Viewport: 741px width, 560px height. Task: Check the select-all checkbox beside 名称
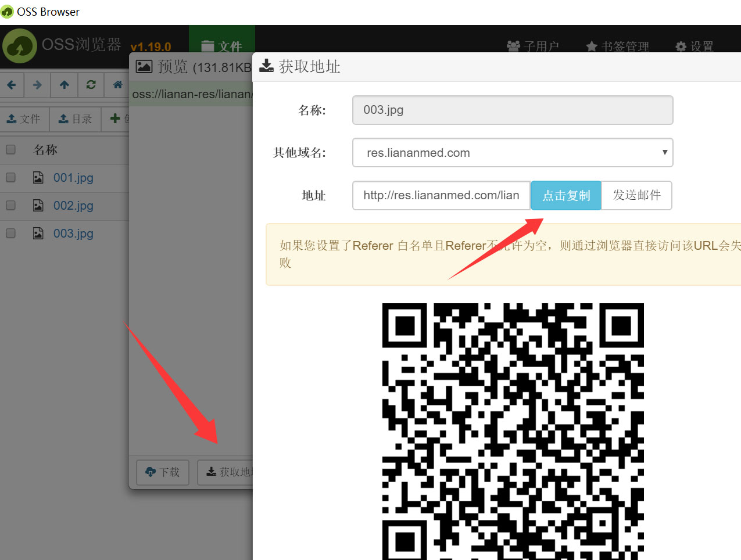coord(10,150)
